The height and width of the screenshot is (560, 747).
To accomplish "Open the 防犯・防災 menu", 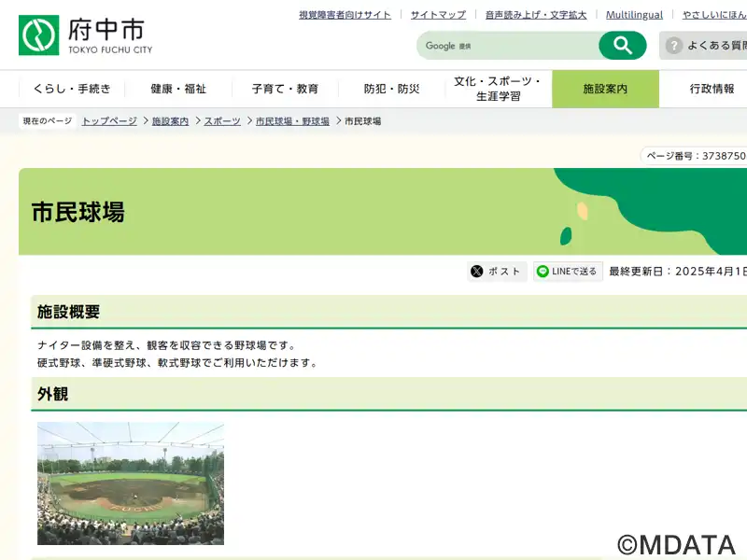I will point(391,89).
